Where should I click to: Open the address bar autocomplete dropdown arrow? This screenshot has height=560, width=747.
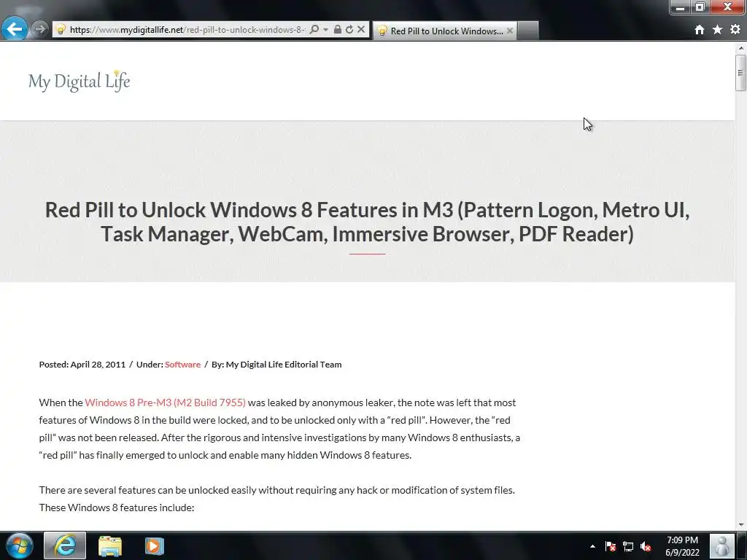tap(325, 29)
